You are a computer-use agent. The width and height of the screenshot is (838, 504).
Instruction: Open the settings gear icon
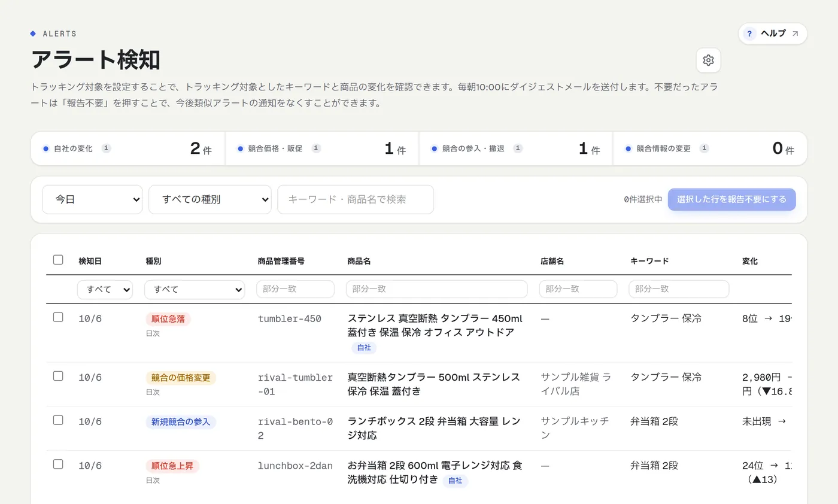[708, 60]
